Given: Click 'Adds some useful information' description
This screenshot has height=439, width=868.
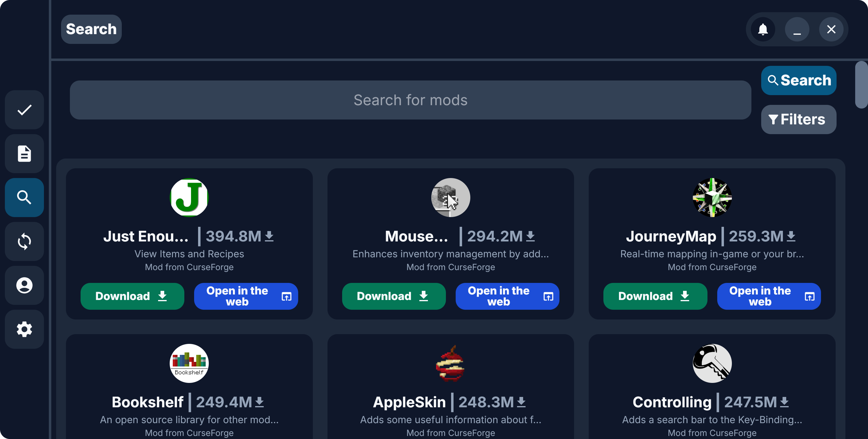Looking at the screenshot, I should pyautogui.click(x=450, y=420).
